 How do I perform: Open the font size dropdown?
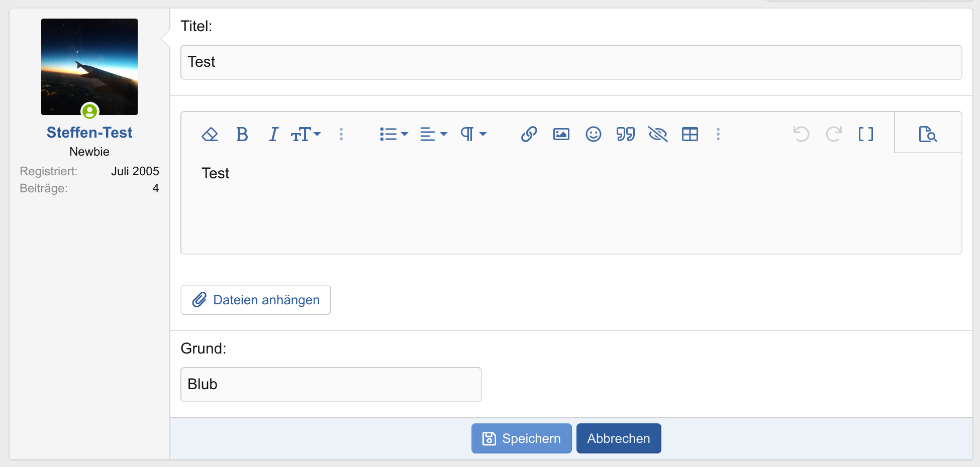click(306, 134)
